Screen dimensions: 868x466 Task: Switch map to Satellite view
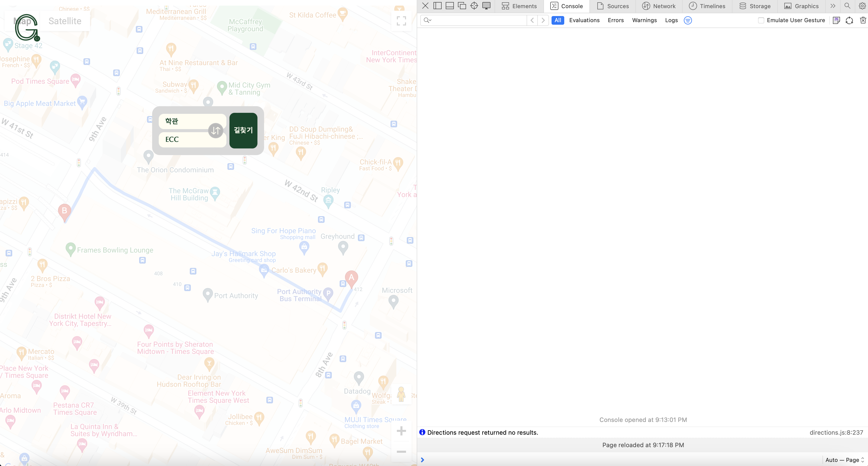pos(65,21)
